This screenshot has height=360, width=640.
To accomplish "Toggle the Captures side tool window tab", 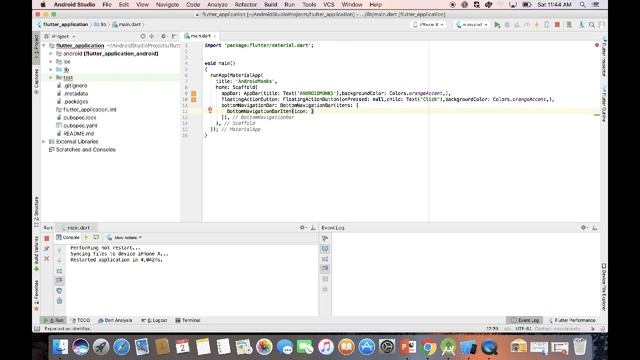I will click(x=36, y=82).
